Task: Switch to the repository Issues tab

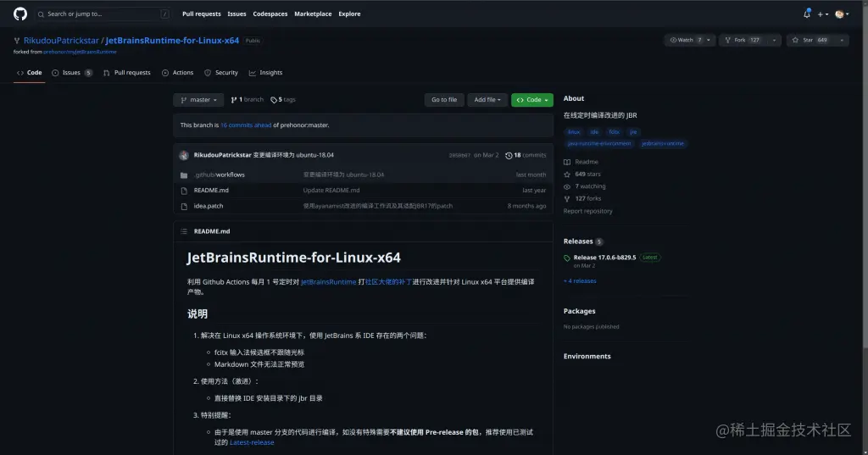Action: point(72,73)
